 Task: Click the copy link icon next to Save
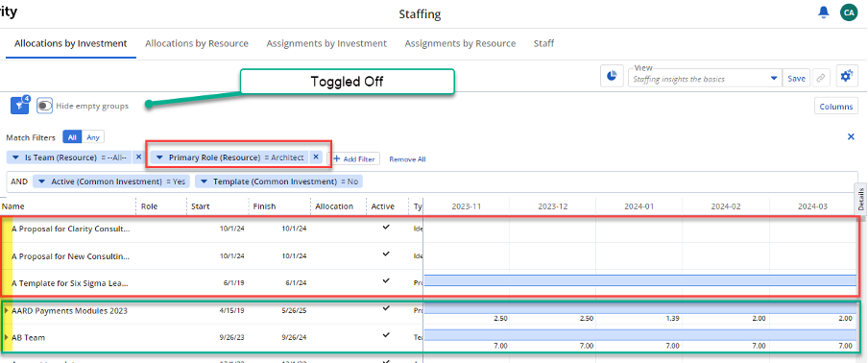point(820,79)
